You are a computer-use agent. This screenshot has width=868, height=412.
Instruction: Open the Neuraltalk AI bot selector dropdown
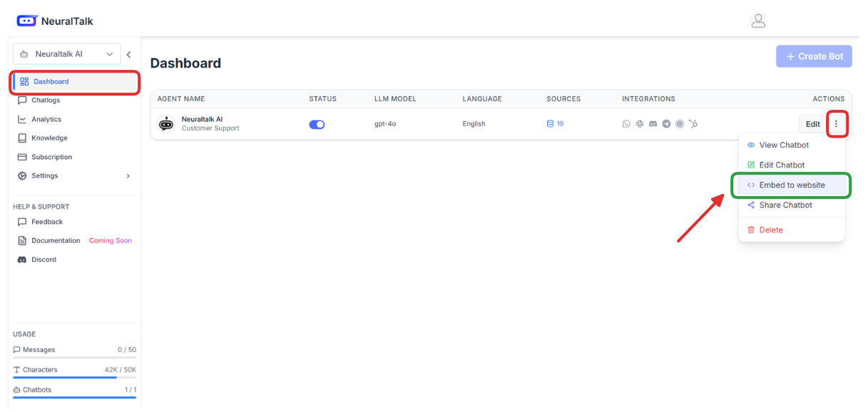point(67,54)
